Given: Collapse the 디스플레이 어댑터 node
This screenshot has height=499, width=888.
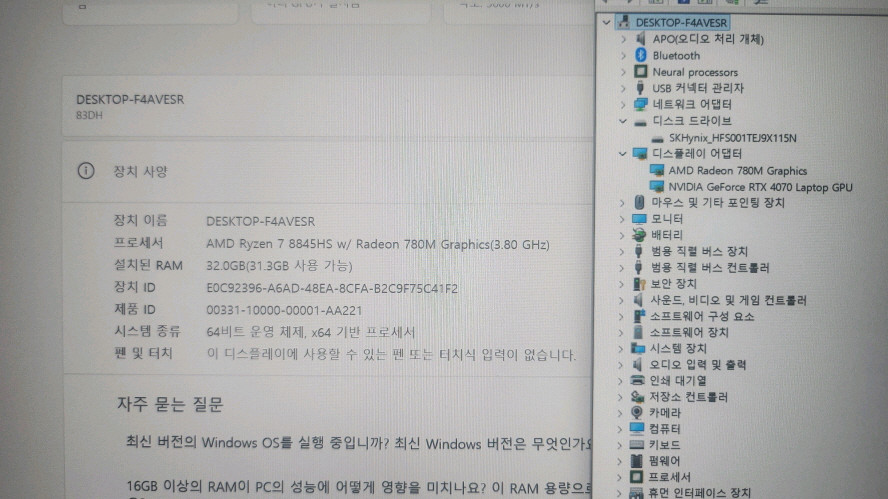Looking at the screenshot, I should pos(622,153).
